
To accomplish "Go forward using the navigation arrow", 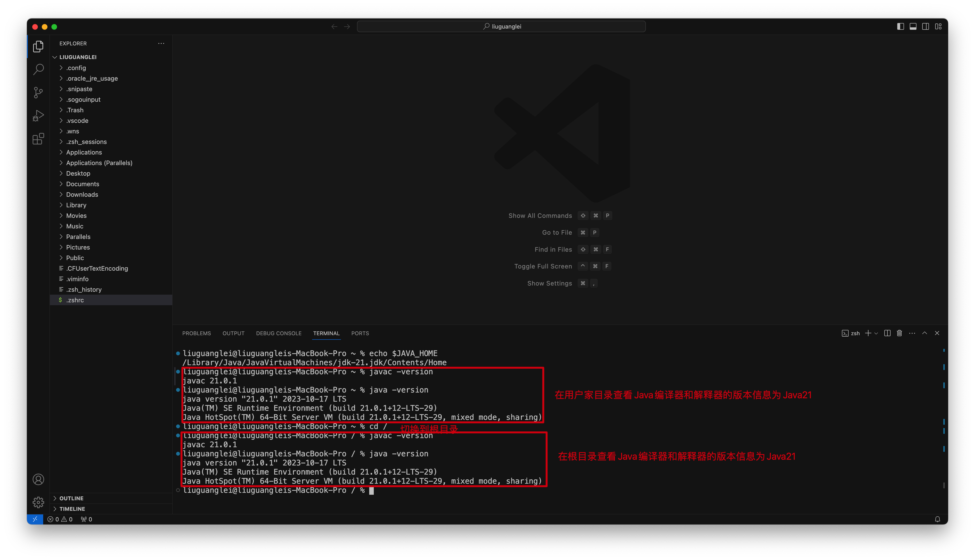I will coord(347,27).
